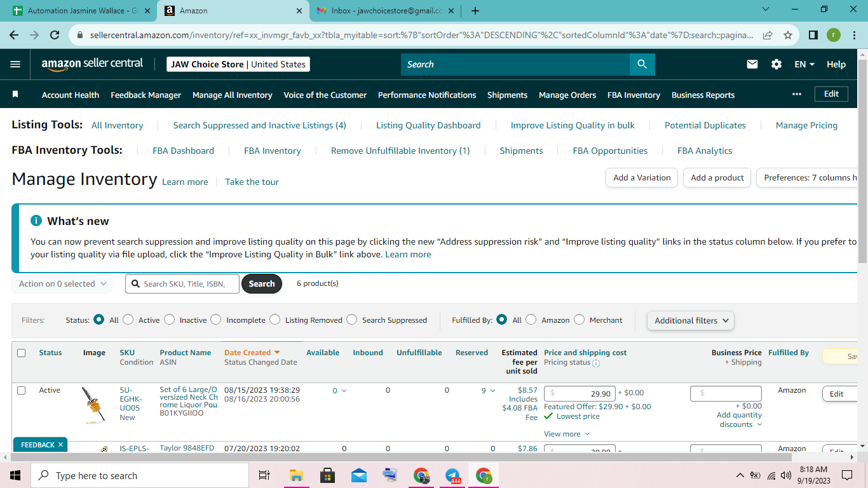Viewport: 868px width, 488px height.
Task: Tick the select-all checkbox in table header
Action: [22, 353]
